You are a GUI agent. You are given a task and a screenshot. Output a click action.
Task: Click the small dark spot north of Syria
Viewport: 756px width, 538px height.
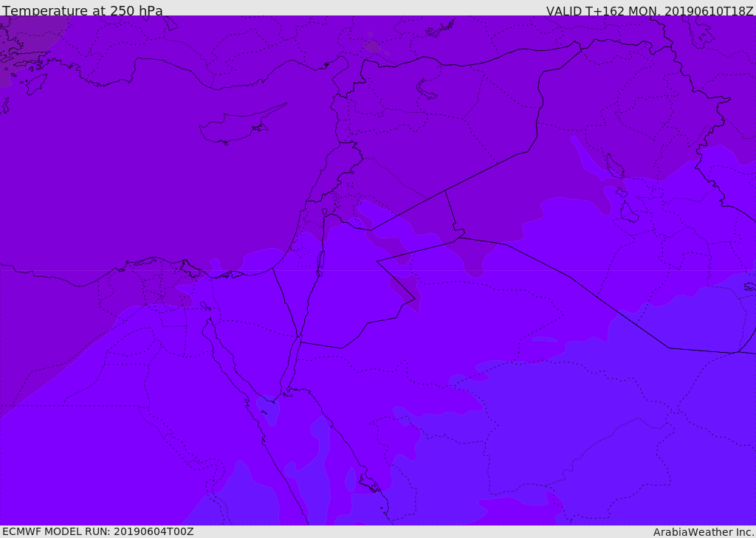pos(372,46)
